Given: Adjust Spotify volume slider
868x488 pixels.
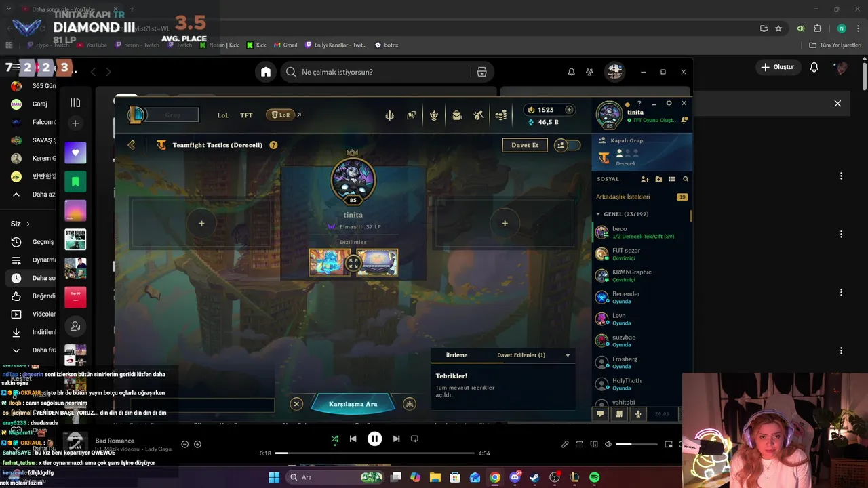Looking at the screenshot, I should 636,445.
